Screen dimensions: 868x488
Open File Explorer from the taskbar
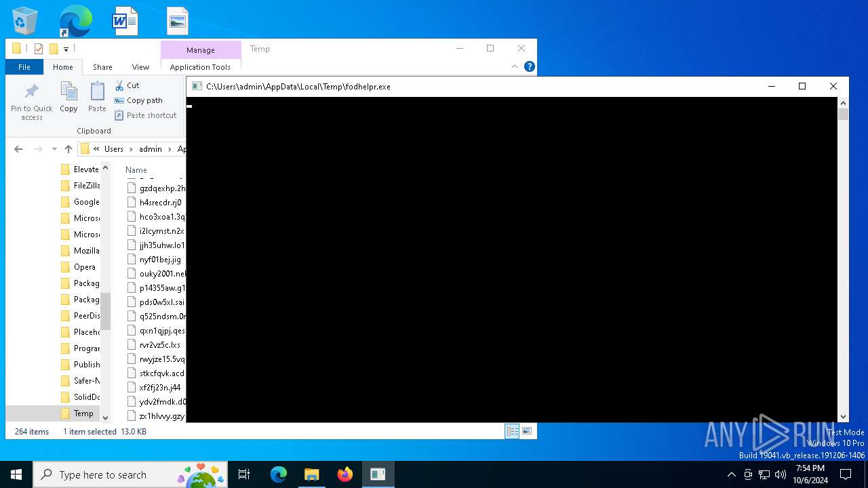click(311, 474)
